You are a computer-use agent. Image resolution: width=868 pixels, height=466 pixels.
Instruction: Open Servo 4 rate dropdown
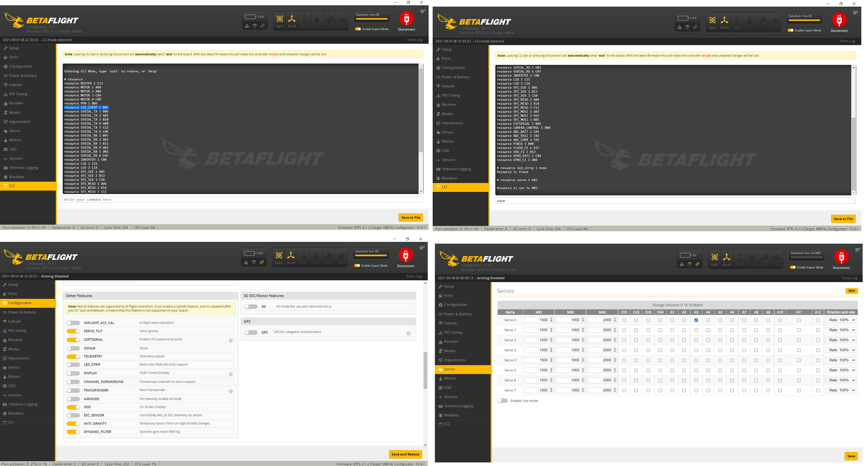tap(841, 360)
